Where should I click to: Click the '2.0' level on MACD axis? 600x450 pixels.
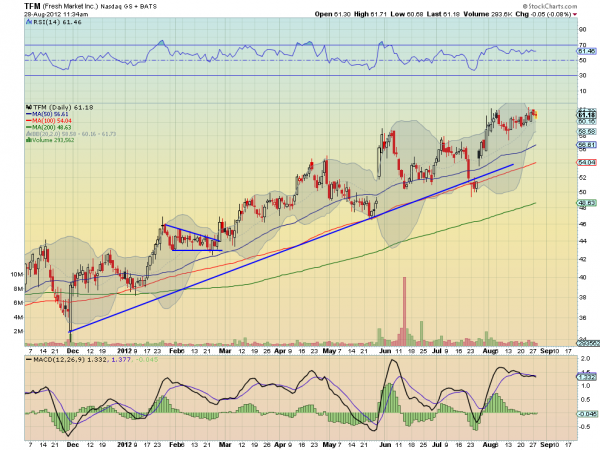[x=585, y=359]
